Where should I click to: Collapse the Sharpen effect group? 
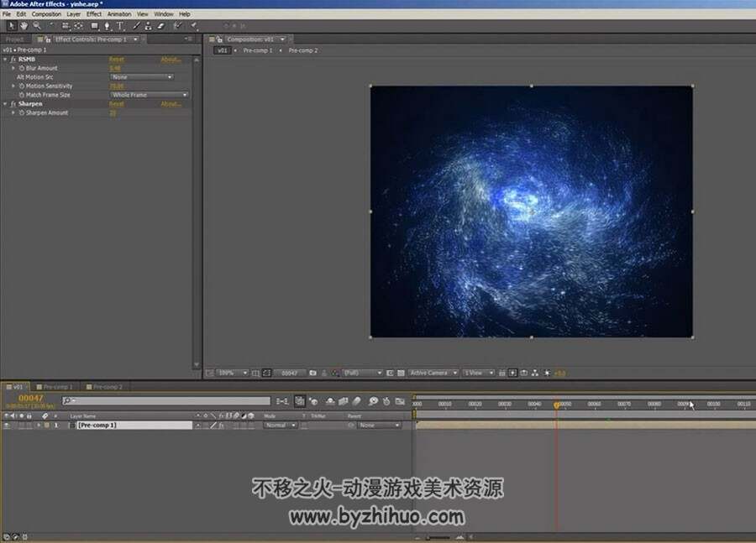click(5, 104)
